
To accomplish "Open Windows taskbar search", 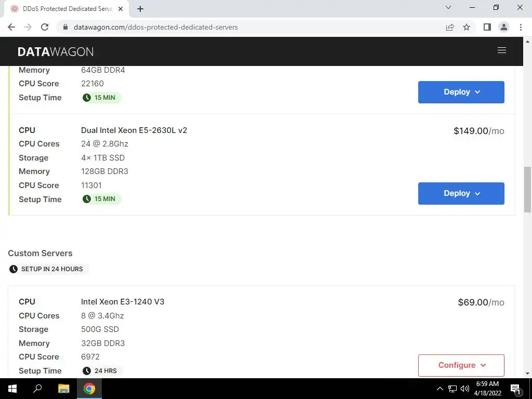I will (37, 389).
